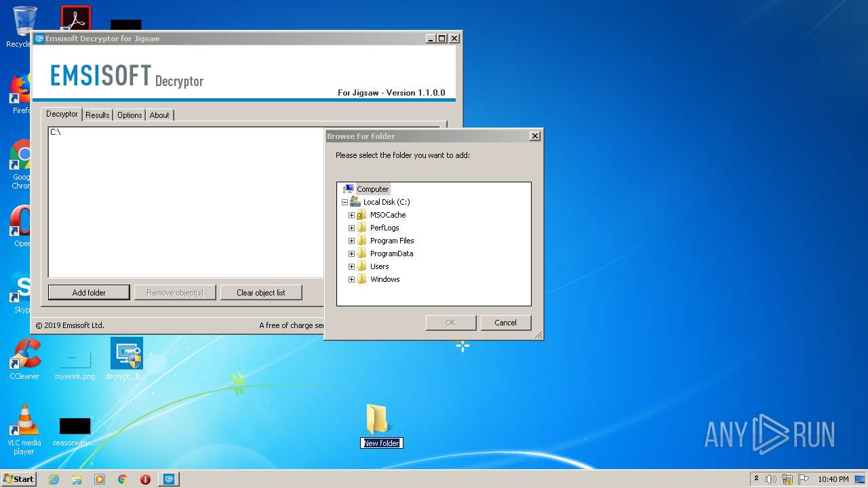The width and height of the screenshot is (868, 488).
Task: Launch Opera desktop shortcut
Action: click(22, 227)
